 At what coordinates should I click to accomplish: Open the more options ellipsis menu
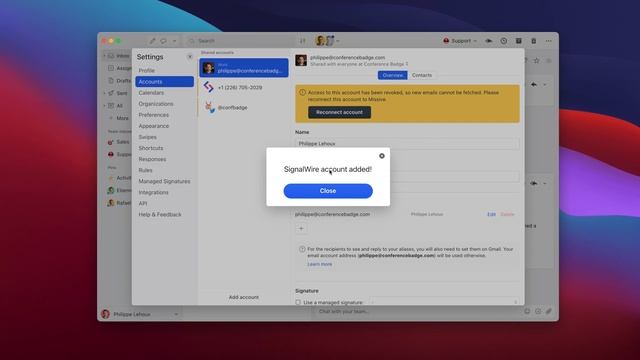tap(549, 41)
